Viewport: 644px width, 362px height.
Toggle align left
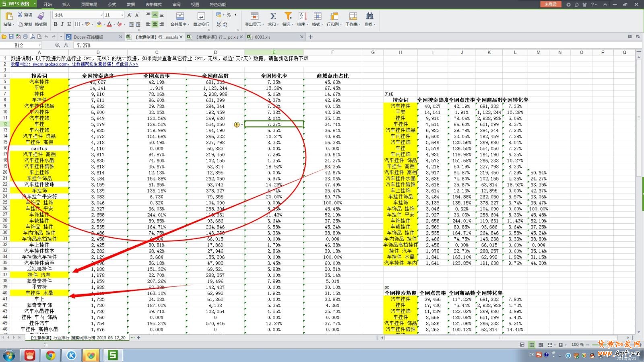pyautogui.click(x=148, y=24)
